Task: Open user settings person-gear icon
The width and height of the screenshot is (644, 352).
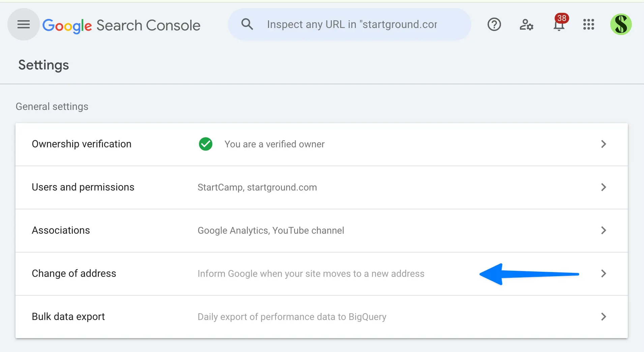Action: pyautogui.click(x=526, y=24)
